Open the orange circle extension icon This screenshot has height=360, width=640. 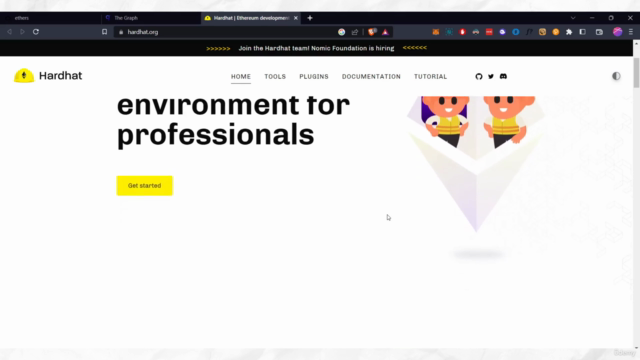pyautogui.click(x=556, y=32)
